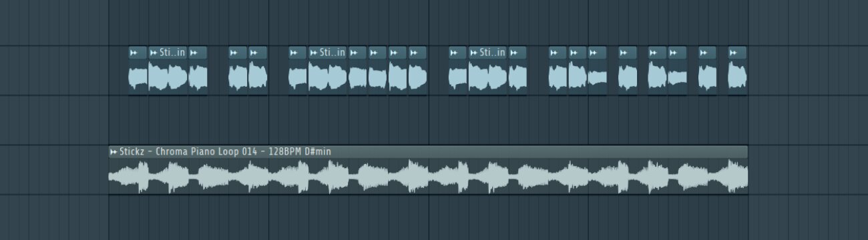The width and height of the screenshot is (868, 240).
Task: Open the clip menu icon of the first chopped clip
Action: [x=134, y=53]
